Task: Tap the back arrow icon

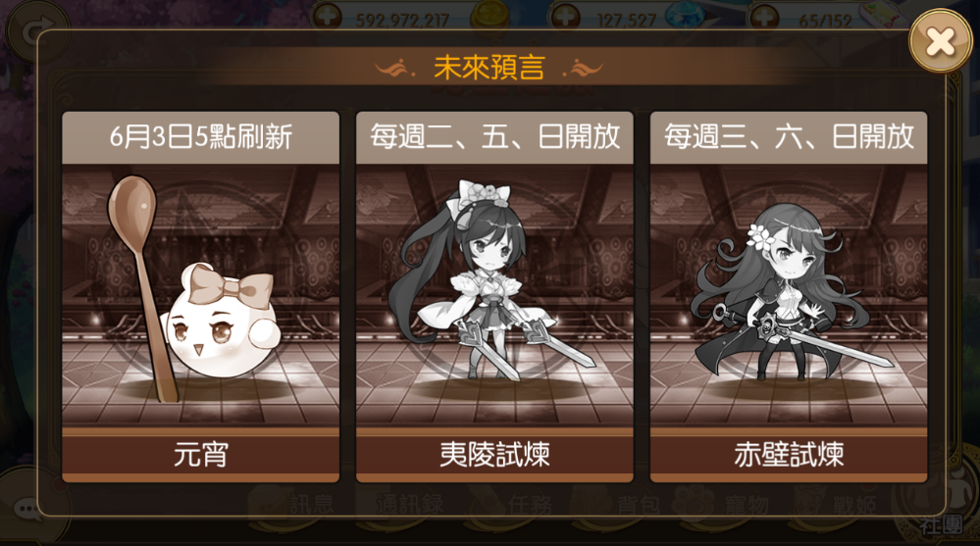Action: tap(36, 31)
